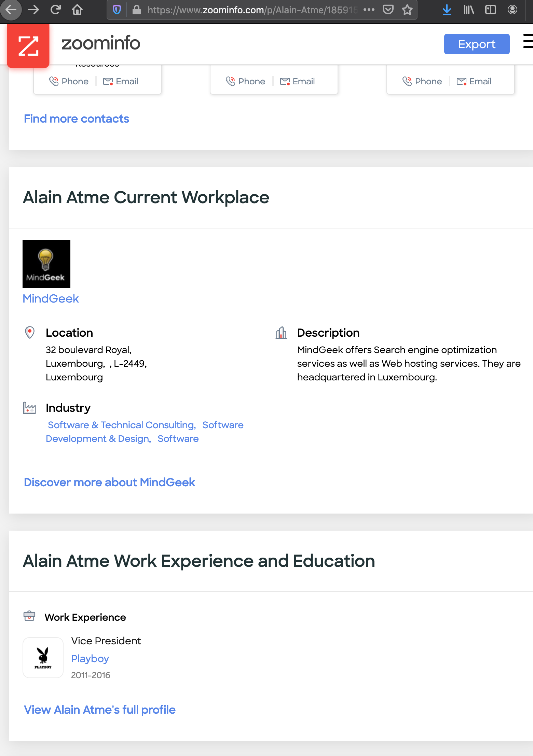This screenshot has height=756, width=533.
Task: Reload the page with the refresh icon
Action: (55, 10)
